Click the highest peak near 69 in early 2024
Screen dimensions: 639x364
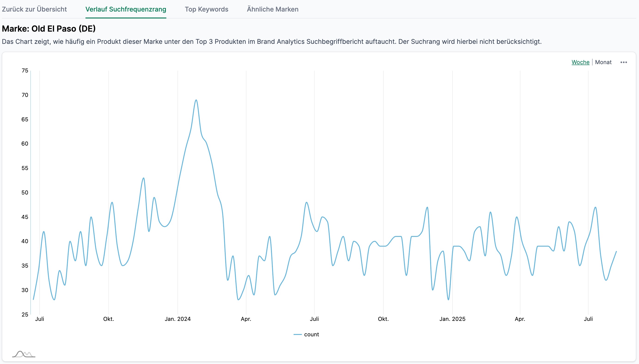pyautogui.click(x=196, y=100)
